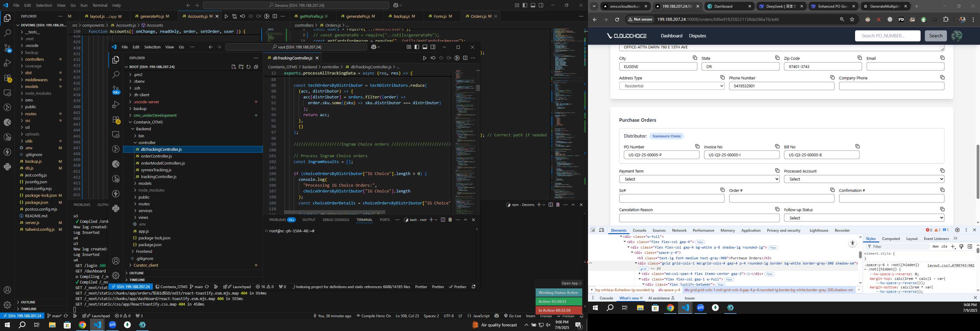Open the Processed Account select dropdown

click(864, 179)
